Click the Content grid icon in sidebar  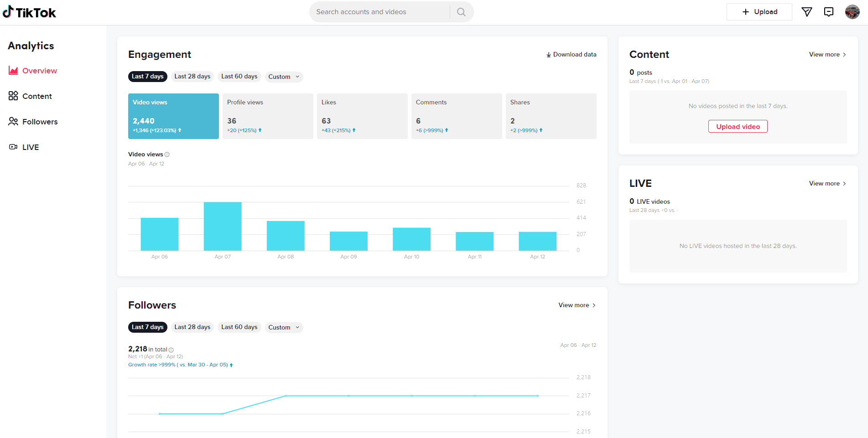[x=13, y=96]
